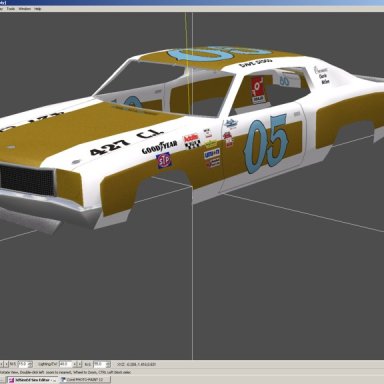
Task: Click the 427 C.I. lettering on the fender
Action: [x=126, y=142]
